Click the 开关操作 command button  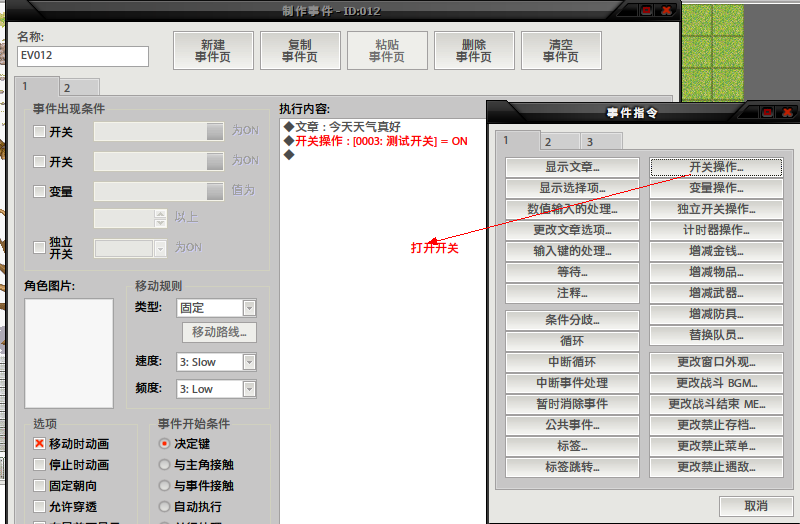[x=716, y=167]
